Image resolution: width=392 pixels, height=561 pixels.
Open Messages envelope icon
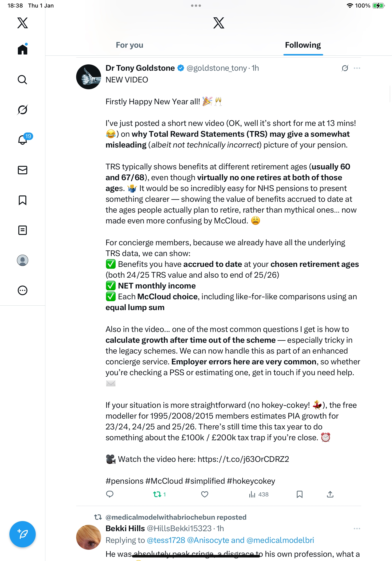point(23,170)
